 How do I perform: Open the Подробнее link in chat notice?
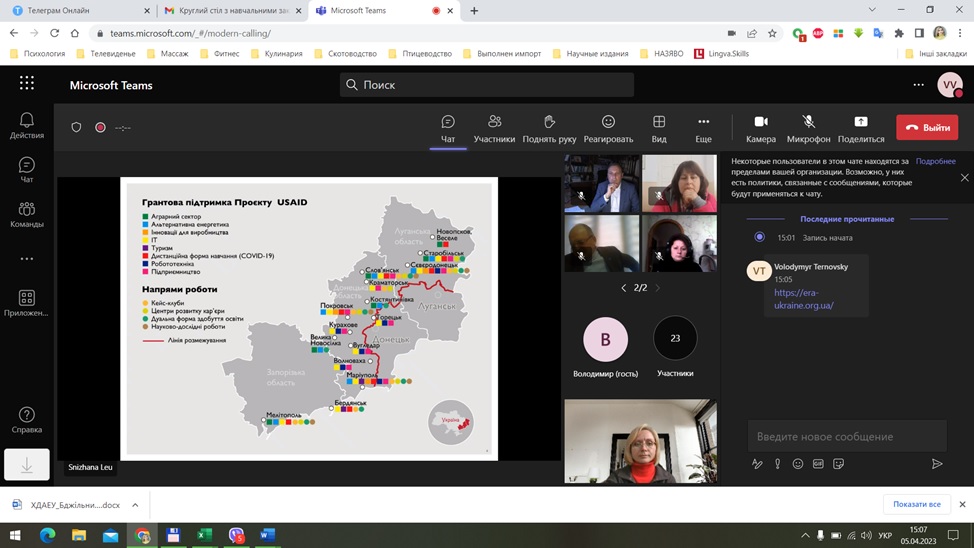pos(935,161)
